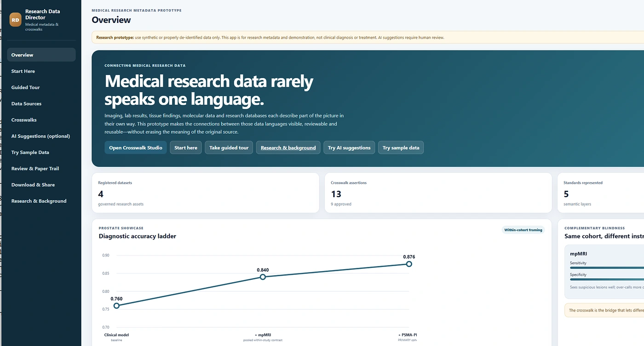Screen dimensions: 644x346
Task: Click the 'Clinical model' axis label
Action: point(116,335)
